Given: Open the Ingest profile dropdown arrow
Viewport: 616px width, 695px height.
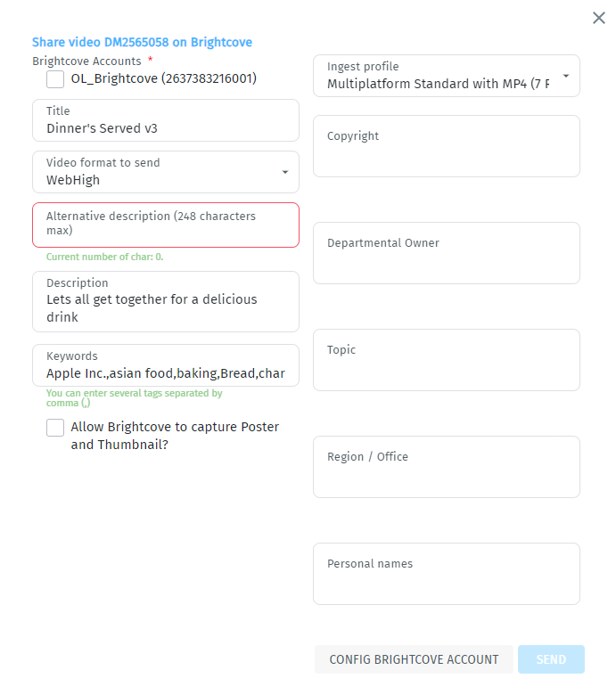Looking at the screenshot, I should 565,76.
